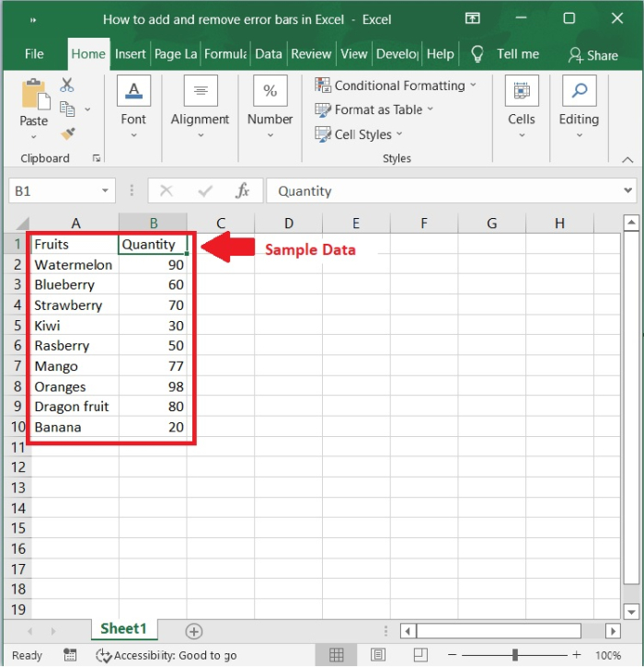Expand the Cells group arrow
This screenshot has width=644, height=667.
tap(522, 135)
